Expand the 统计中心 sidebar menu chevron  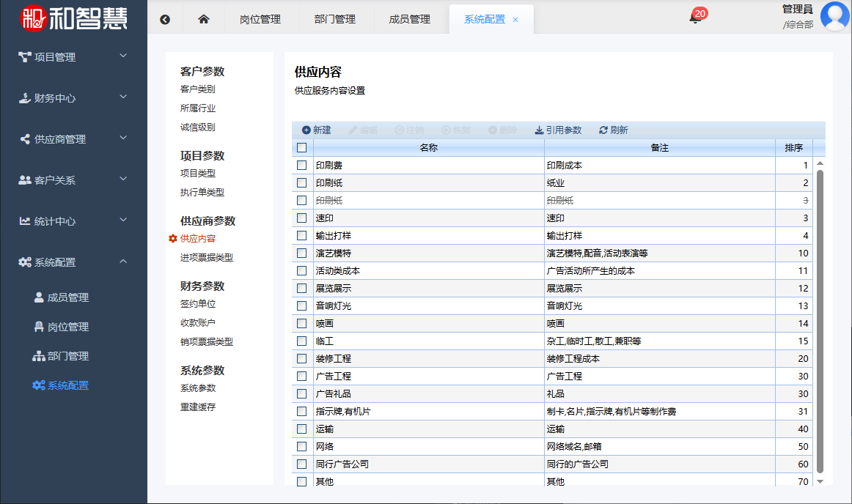click(123, 220)
